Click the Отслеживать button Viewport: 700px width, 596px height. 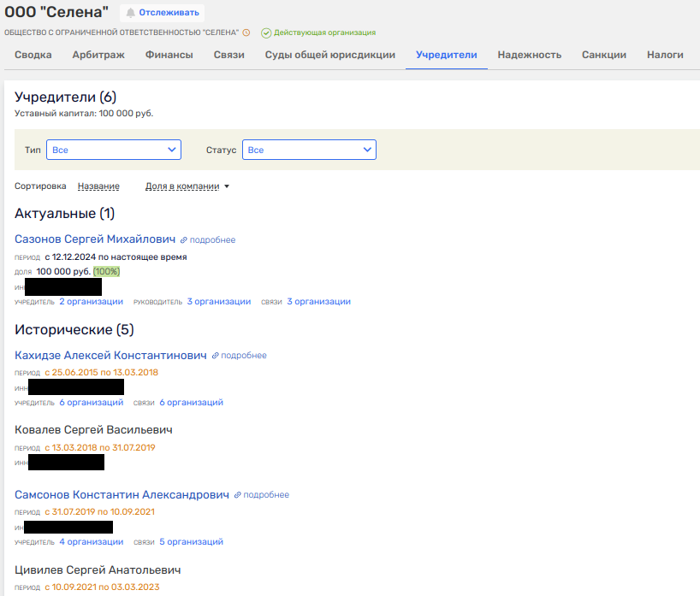click(x=162, y=13)
